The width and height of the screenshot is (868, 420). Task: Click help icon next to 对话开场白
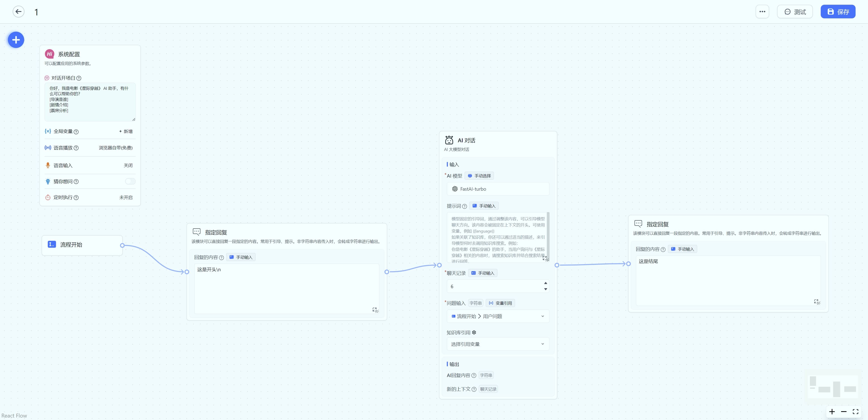[79, 78]
